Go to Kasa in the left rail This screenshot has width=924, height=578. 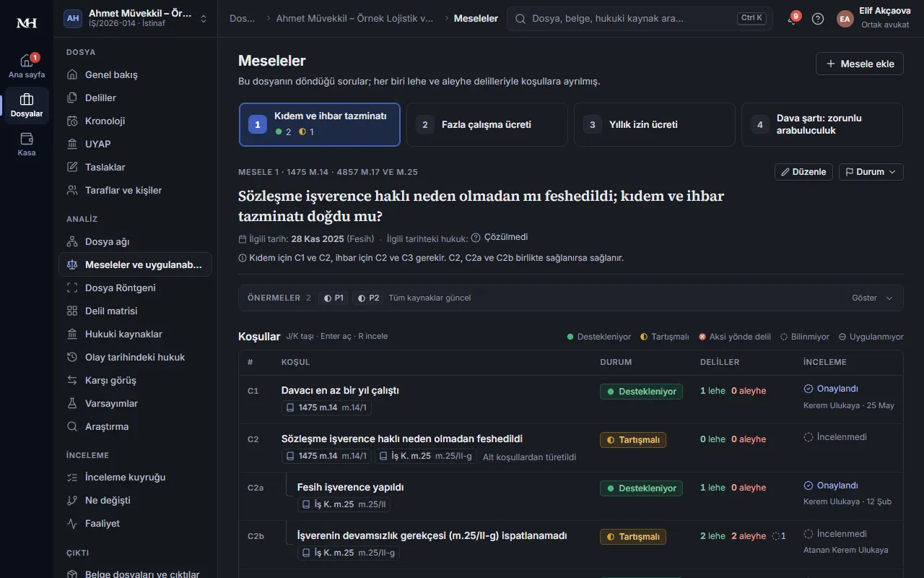27,144
